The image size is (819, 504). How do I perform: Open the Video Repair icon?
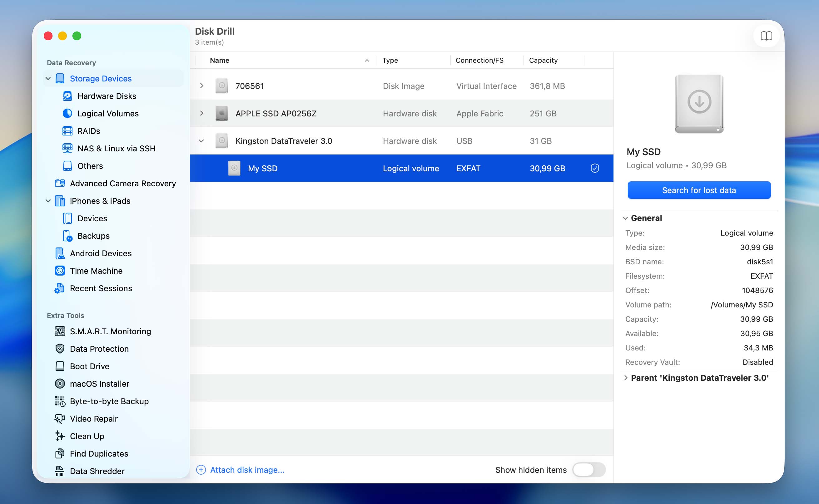pyautogui.click(x=60, y=419)
